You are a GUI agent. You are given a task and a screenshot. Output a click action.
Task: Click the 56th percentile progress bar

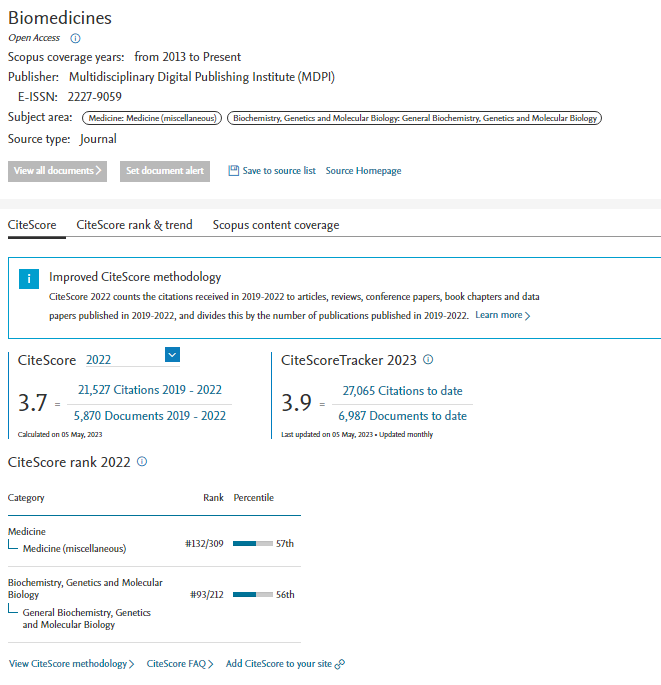253,595
